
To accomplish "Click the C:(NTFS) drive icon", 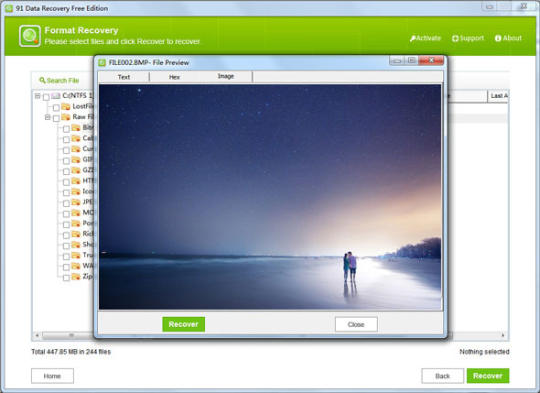I will coord(56,96).
